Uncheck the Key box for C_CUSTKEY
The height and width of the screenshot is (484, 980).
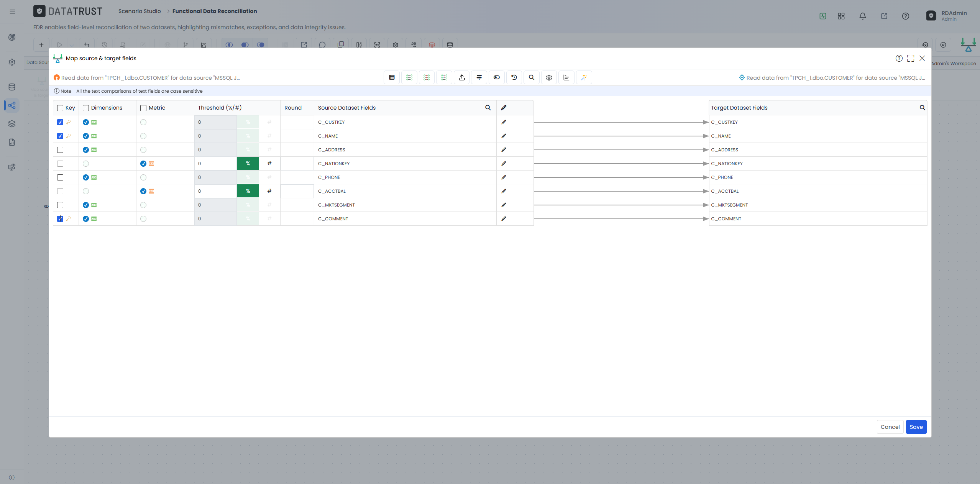[60, 122]
